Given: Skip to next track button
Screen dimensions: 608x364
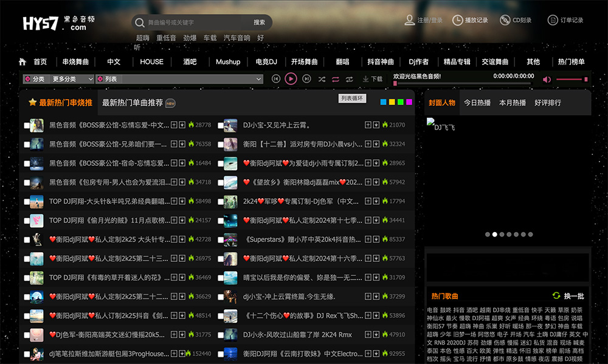Looking at the screenshot, I should 306,78.
